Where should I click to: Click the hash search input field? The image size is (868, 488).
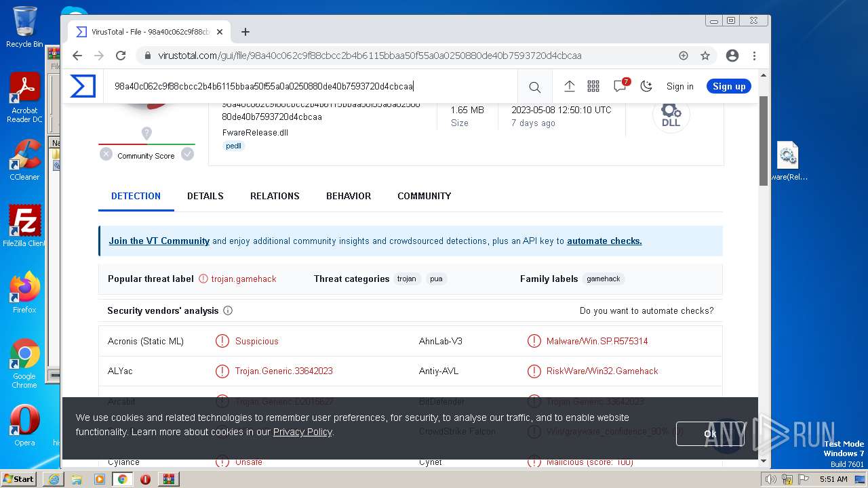point(312,86)
